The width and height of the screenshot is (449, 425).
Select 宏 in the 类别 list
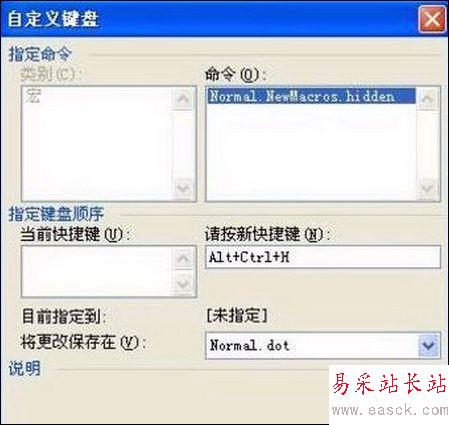(33, 96)
